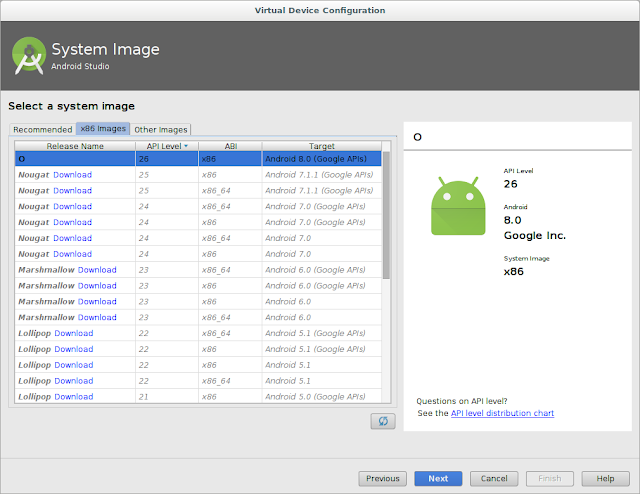This screenshot has height=494, width=640.
Task: Download plain Android 7.0 x86 Nougat image
Action: (x=73, y=254)
